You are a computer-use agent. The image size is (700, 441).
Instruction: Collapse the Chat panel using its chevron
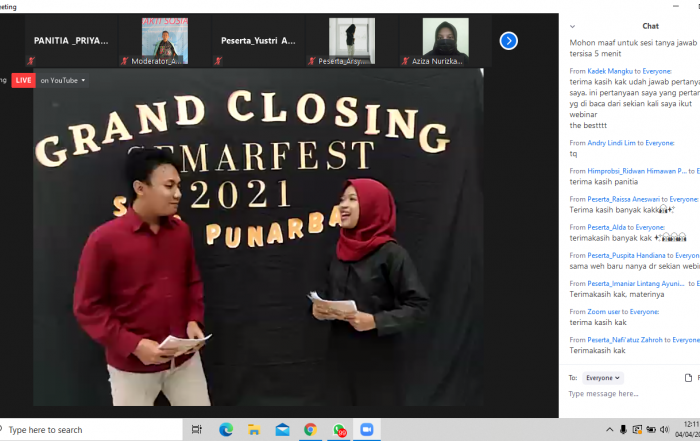click(572, 27)
